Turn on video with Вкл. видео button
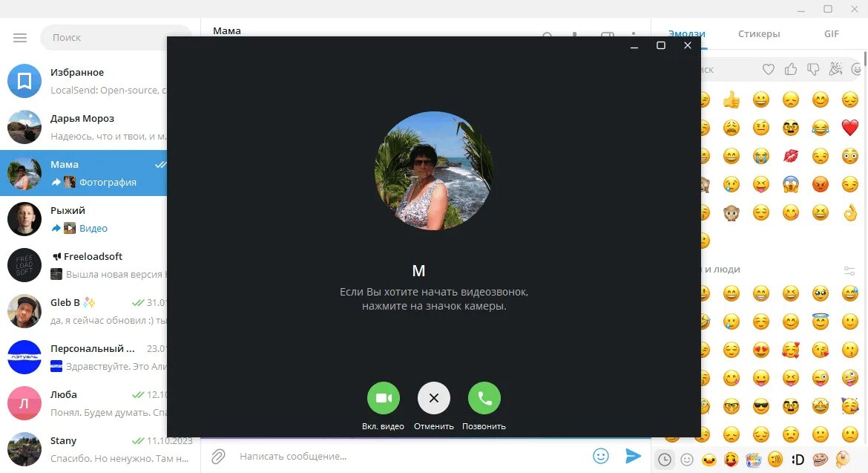The width and height of the screenshot is (868, 473). pos(383,398)
